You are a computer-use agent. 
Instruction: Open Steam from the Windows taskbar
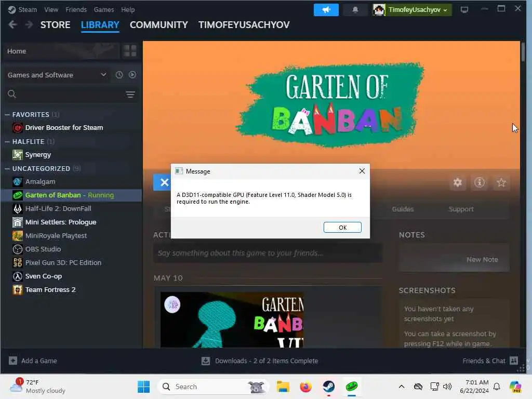coord(328,387)
